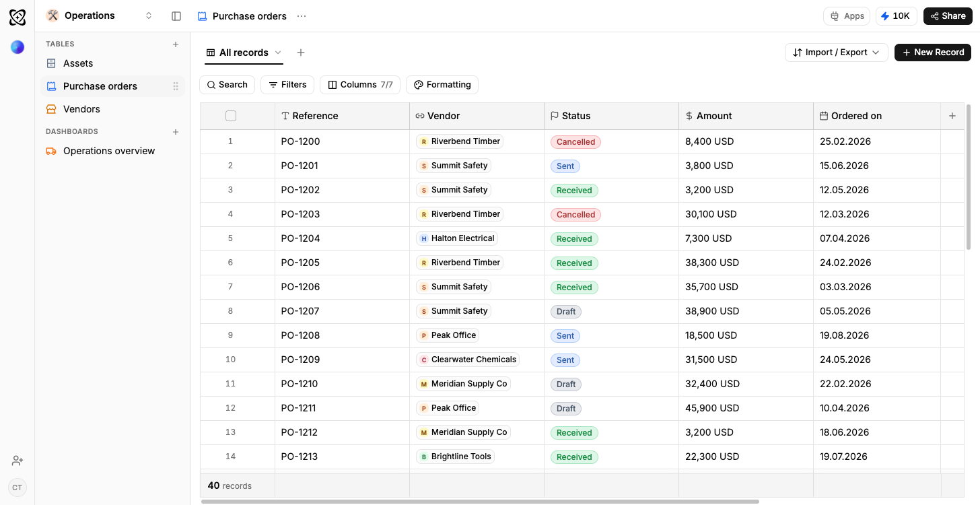This screenshot has width=980, height=505.
Task: Add a new column with the header plus icon
Action: click(x=952, y=116)
